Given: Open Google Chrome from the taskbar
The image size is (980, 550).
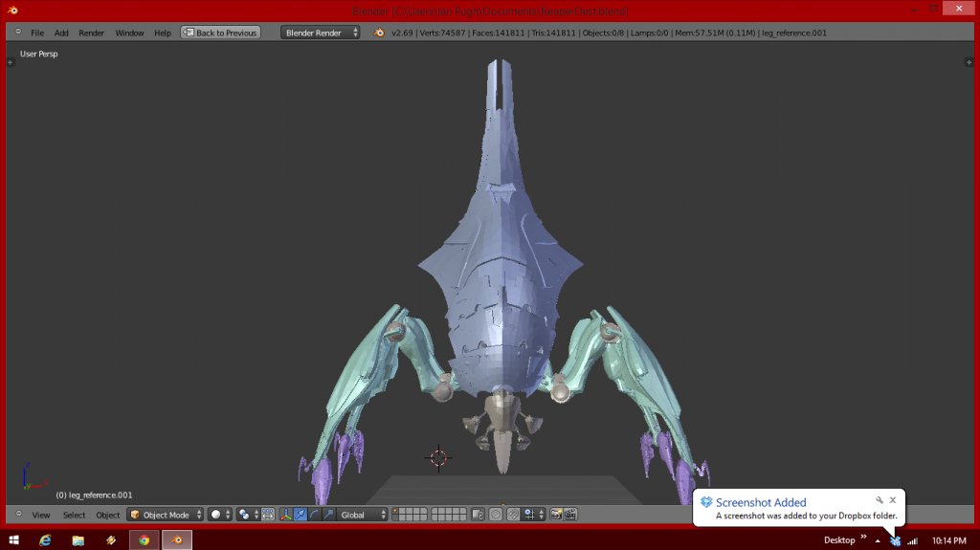Looking at the screenshot, I should tap(145, 540).
